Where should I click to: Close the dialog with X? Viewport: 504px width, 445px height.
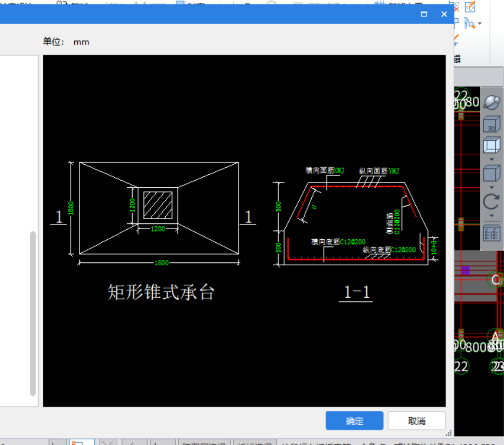pos(444,14)
